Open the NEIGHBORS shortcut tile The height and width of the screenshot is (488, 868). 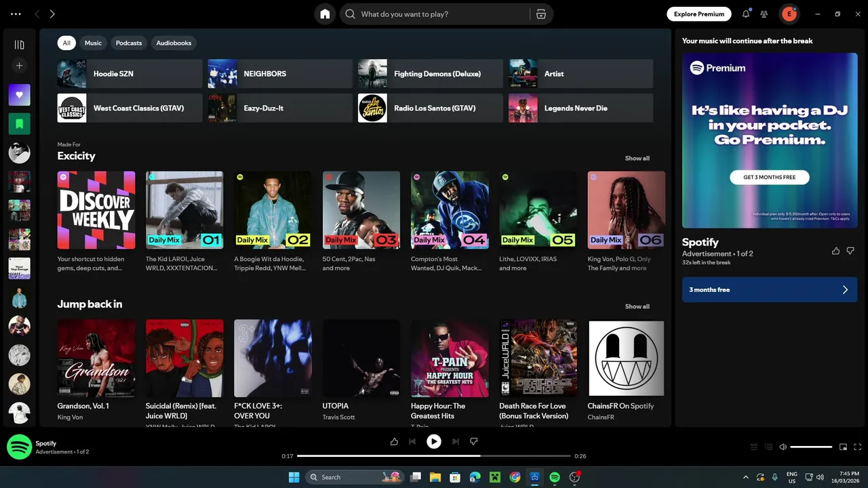coord(280,74)
